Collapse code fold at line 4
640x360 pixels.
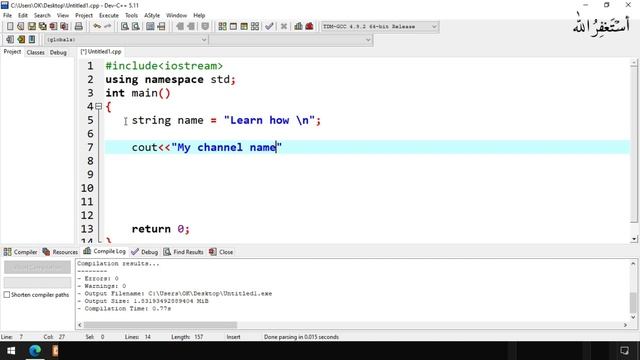click(x=98, y=106)
